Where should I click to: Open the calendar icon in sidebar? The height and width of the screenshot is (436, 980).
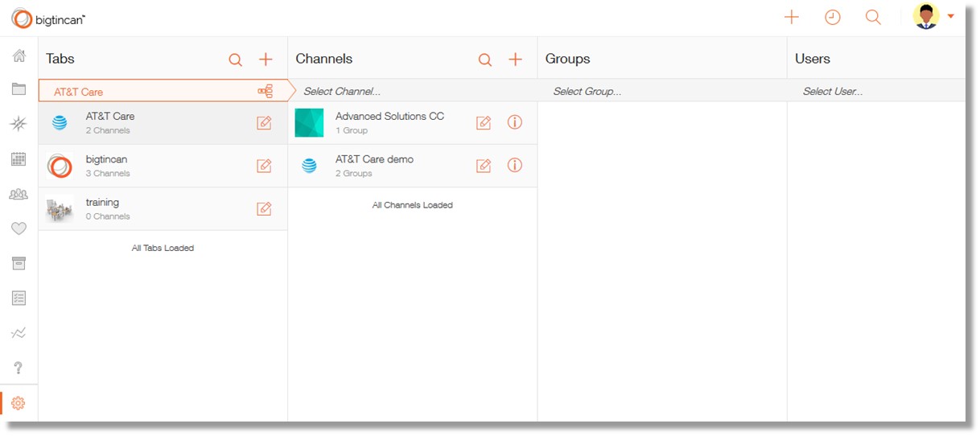(19, 159)
